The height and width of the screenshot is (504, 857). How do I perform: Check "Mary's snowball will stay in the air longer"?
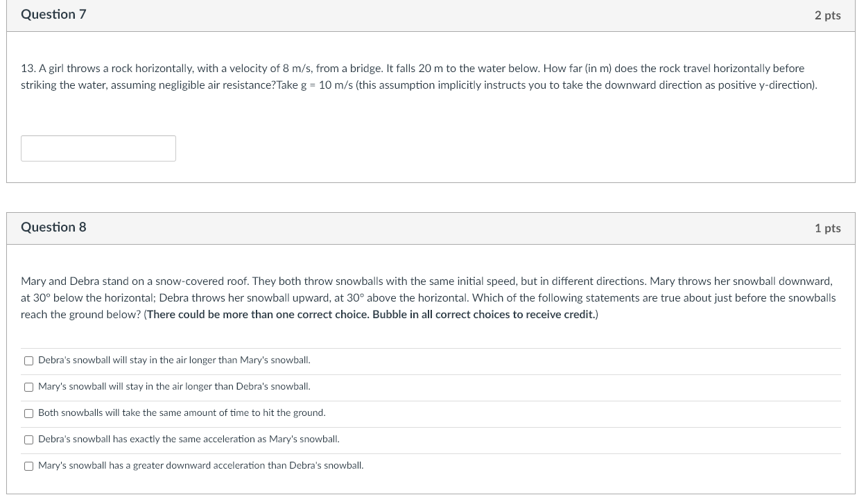[x=29, y=387]
